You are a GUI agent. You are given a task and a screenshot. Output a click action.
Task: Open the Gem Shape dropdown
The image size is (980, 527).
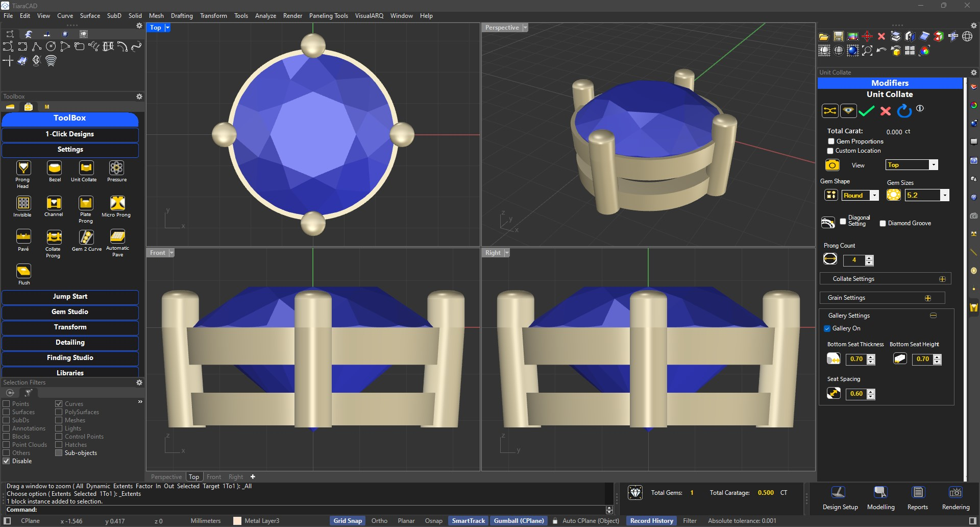pos(874,196)
